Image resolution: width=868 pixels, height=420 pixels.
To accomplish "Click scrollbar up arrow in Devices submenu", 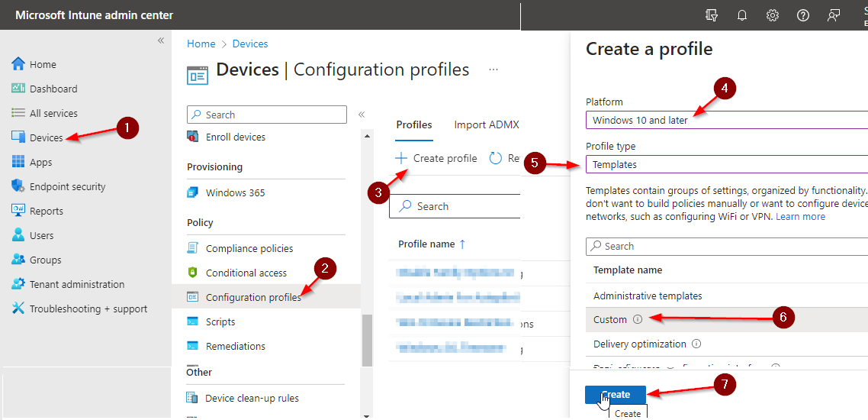I will [x=366, y=134].
